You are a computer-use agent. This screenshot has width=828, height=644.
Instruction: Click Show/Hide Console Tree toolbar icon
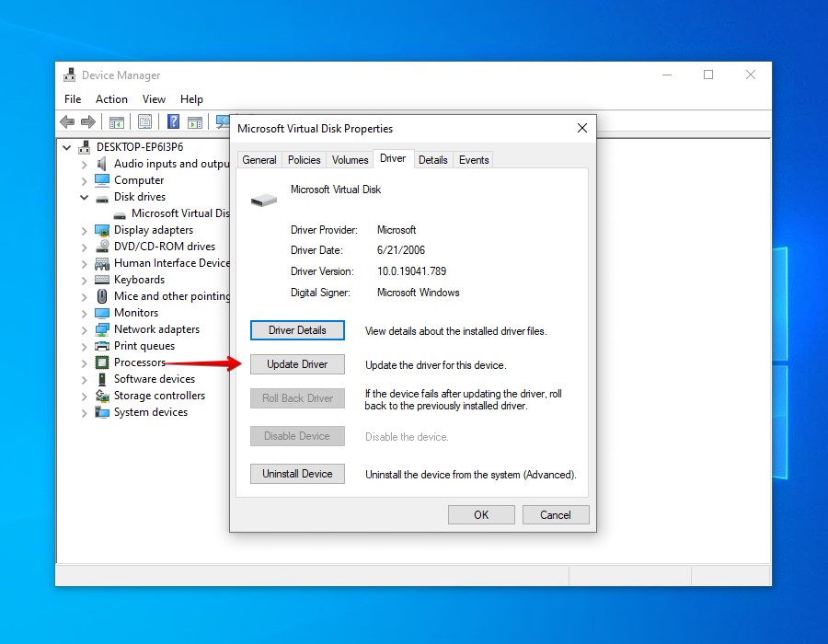pos(117,122)
